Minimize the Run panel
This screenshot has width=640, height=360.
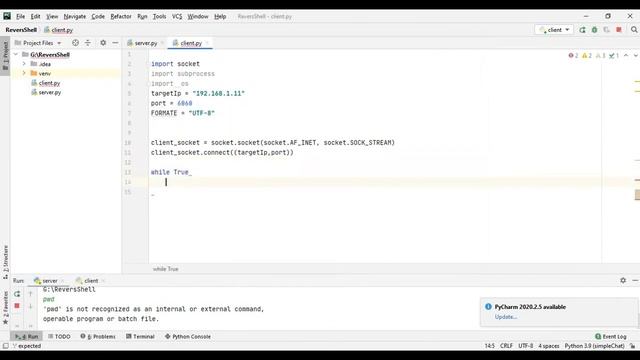635,280
